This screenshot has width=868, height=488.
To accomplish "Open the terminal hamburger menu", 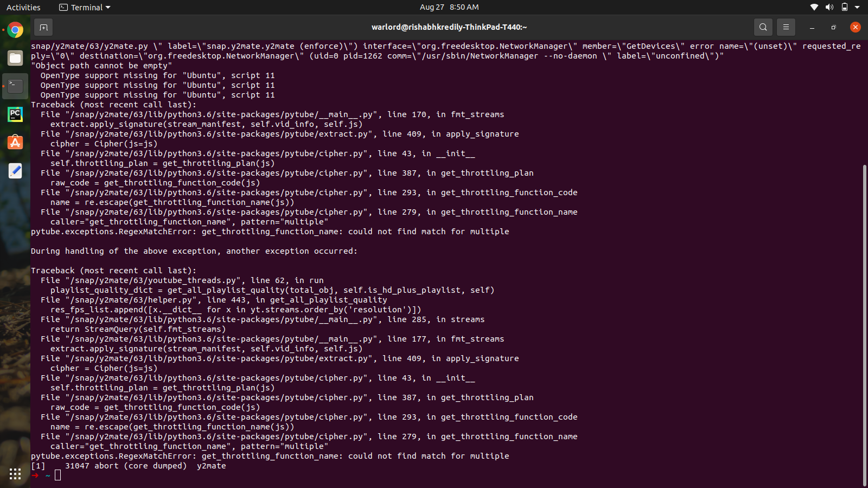I will pyautogui.click(x=786, y=27).
